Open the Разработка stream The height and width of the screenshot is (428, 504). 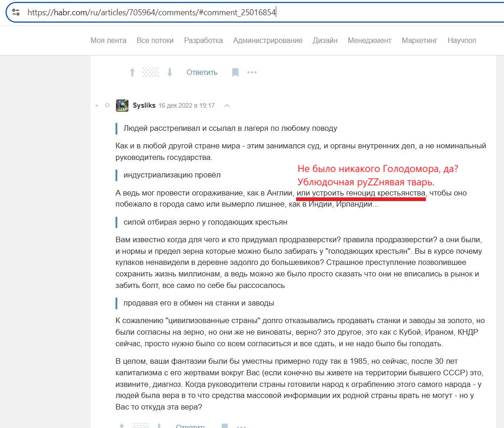pyautogui.click(x=203, y=41)
